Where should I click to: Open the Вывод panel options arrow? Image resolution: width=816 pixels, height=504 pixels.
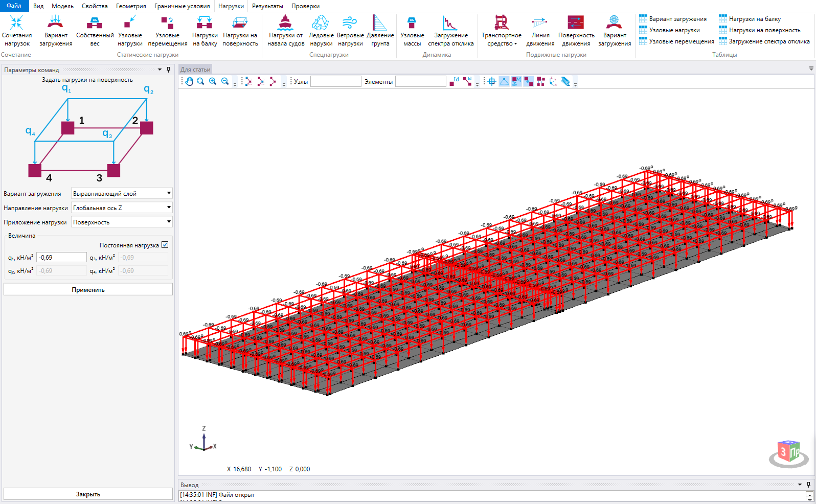pyautogui.click(x=800, y=485)
